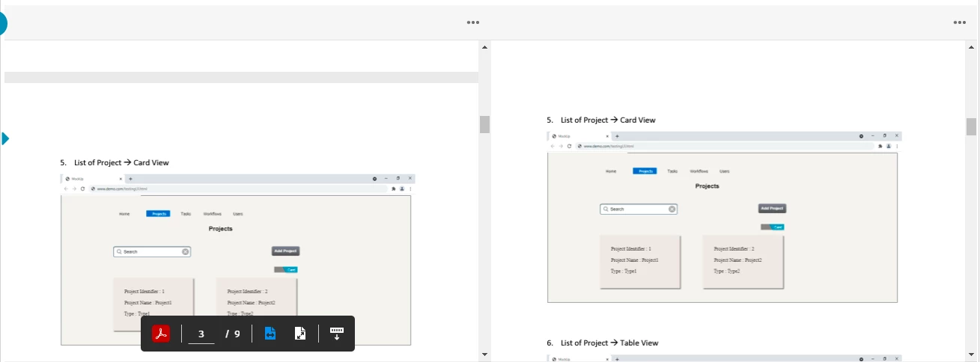The height and width of the screenshot is (362, 980).
Task: Click the blue Projects tab in the left pane
Action: click(158, 214)
